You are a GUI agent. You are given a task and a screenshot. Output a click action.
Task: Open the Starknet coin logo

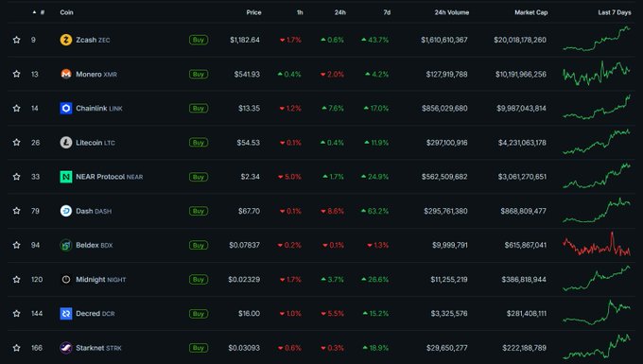(66, 348)
